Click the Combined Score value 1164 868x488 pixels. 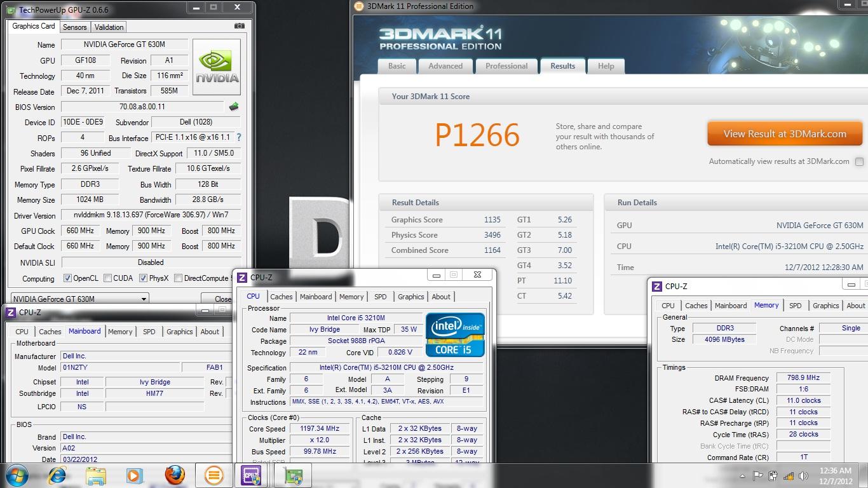492,250
